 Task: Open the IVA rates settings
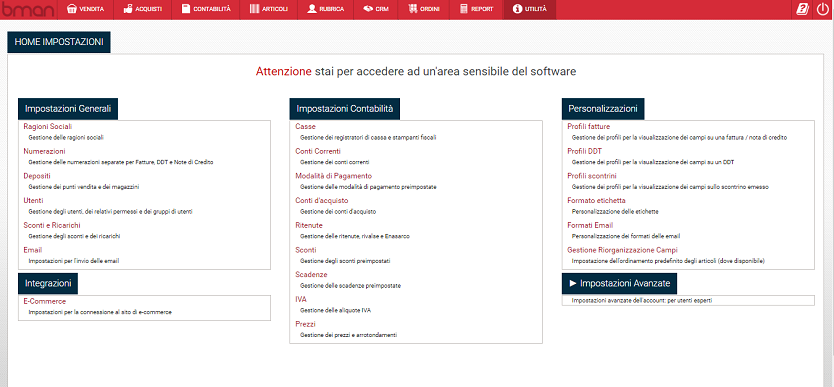point(301,299)
